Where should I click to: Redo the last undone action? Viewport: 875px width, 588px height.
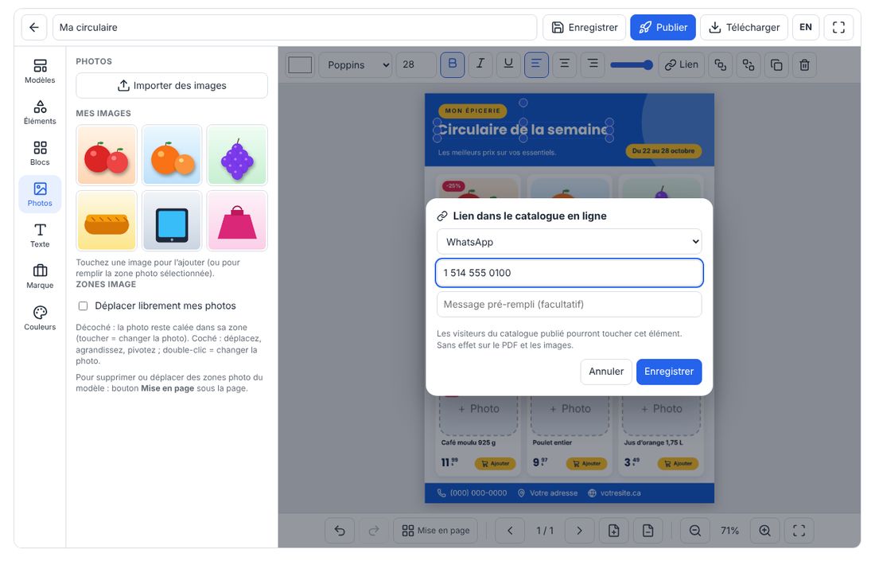point(373,531)
